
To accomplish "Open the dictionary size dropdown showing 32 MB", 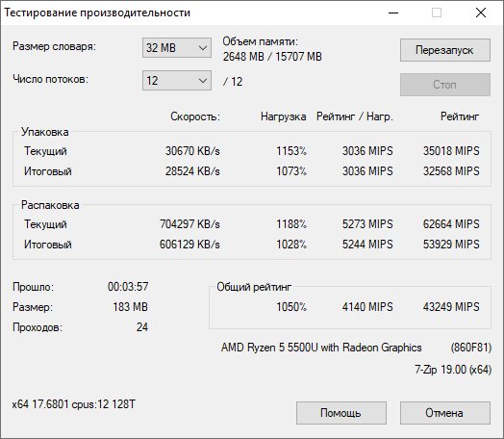I will [177, 48].
